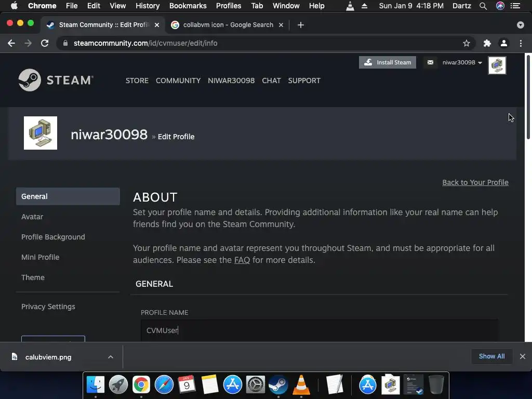Open the FAQ link

(242, 260)
